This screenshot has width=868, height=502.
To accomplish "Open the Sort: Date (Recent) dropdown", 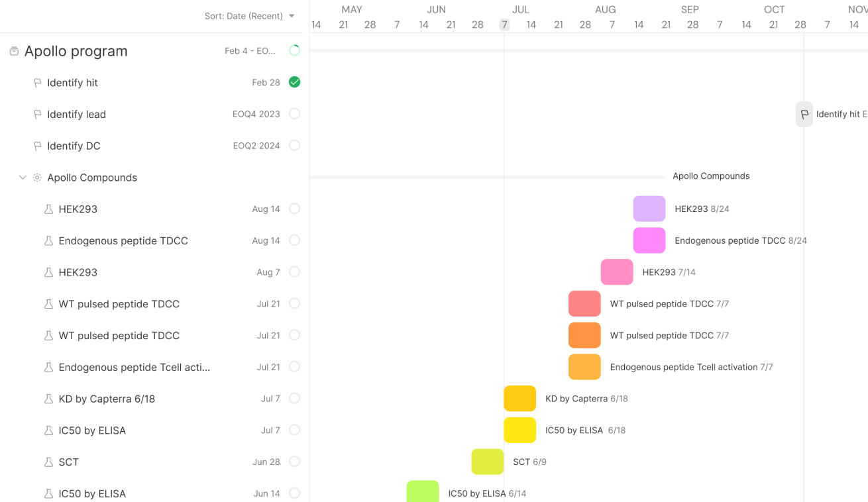I will (x=249, y=16).
